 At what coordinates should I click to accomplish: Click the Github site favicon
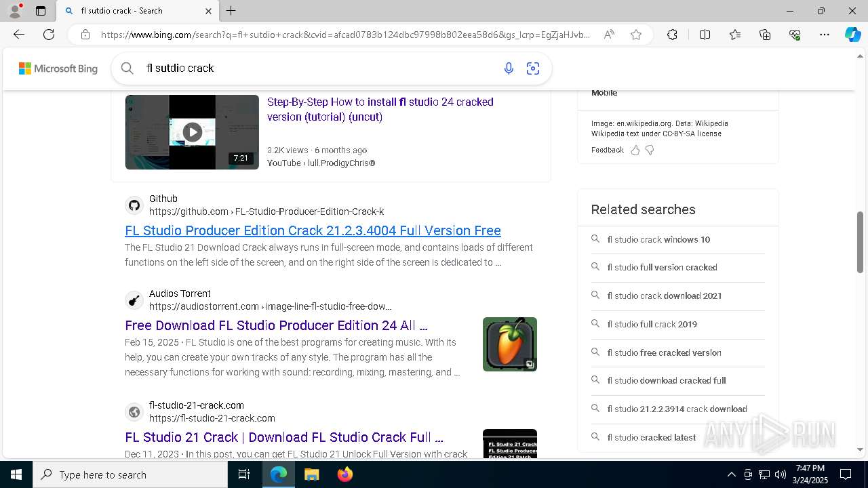point(134,205)
